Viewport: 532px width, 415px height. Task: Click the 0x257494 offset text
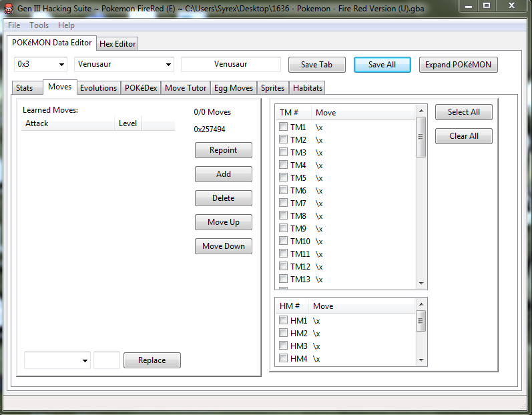(x=210, y=129)
